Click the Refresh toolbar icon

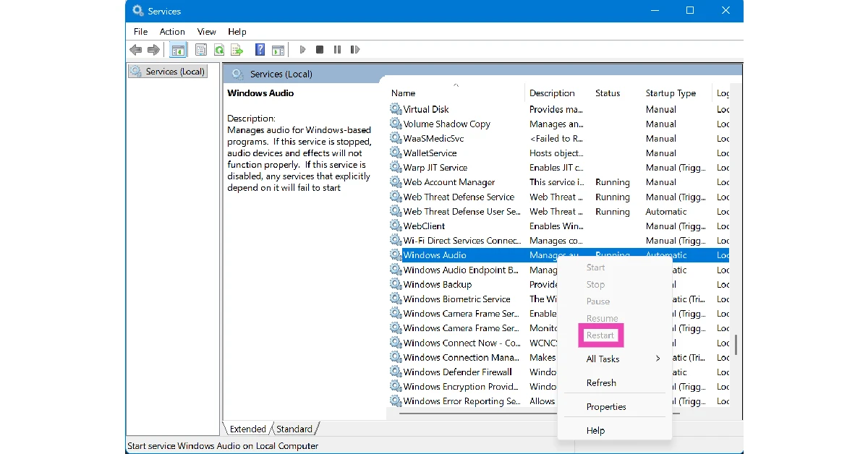[x=219, y=49]
